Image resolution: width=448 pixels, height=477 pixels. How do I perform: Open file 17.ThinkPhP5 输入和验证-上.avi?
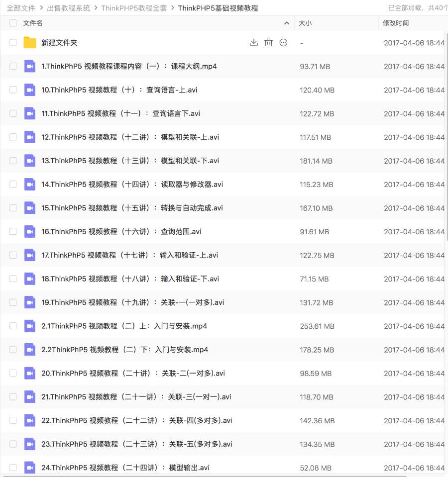pos(129,255)
